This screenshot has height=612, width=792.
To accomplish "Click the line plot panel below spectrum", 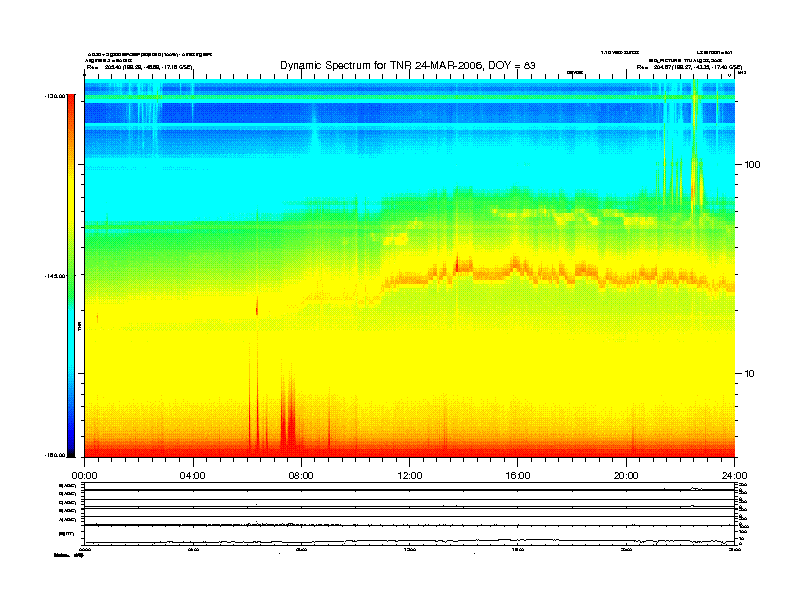I will tap(410, 514).
